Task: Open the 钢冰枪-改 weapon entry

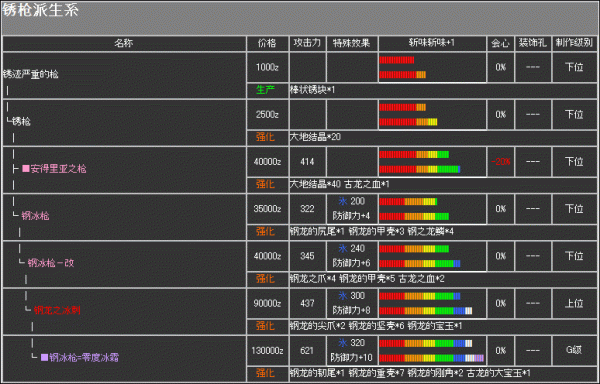Action: point(51,263)
